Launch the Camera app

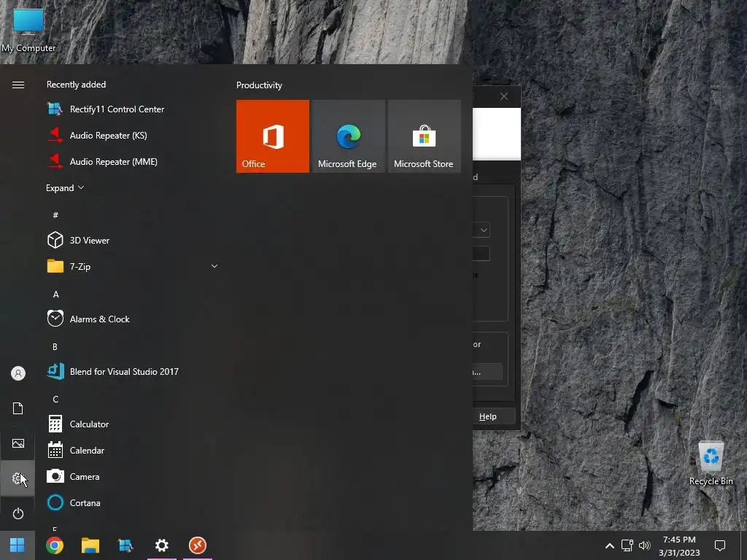[133, 476]
